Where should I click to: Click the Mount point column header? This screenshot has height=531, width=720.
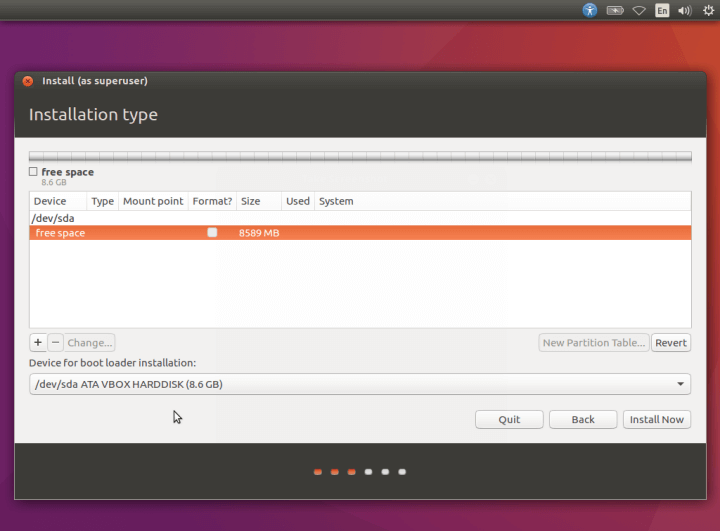coord(153,201)
